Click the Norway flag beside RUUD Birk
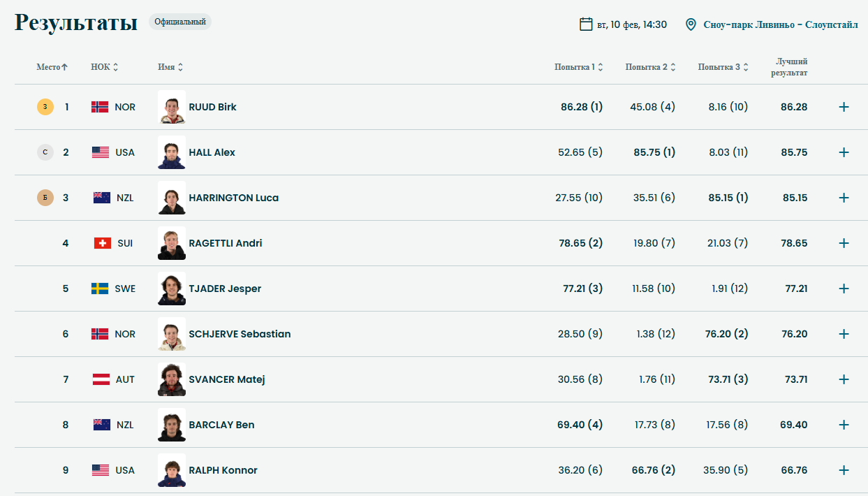 [100, 107]
